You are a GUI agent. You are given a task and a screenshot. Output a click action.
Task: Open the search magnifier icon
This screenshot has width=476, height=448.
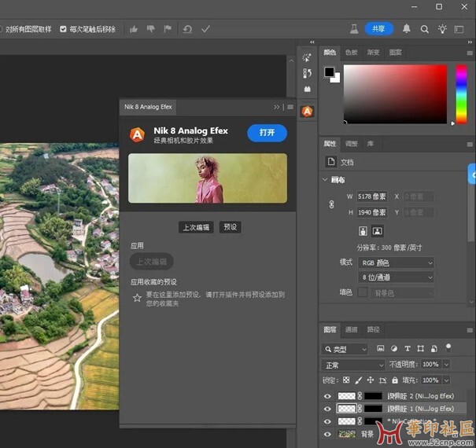[424, 29]
